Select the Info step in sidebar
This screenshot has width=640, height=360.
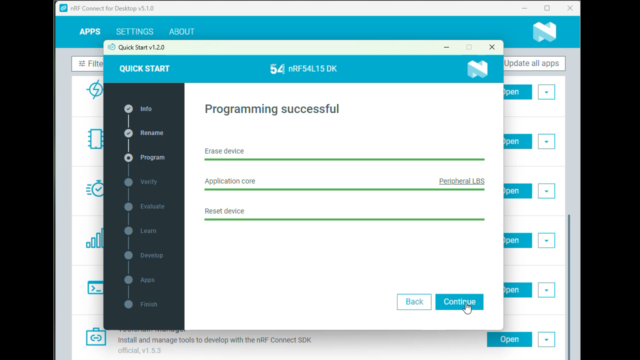click(x=138, y=109)
